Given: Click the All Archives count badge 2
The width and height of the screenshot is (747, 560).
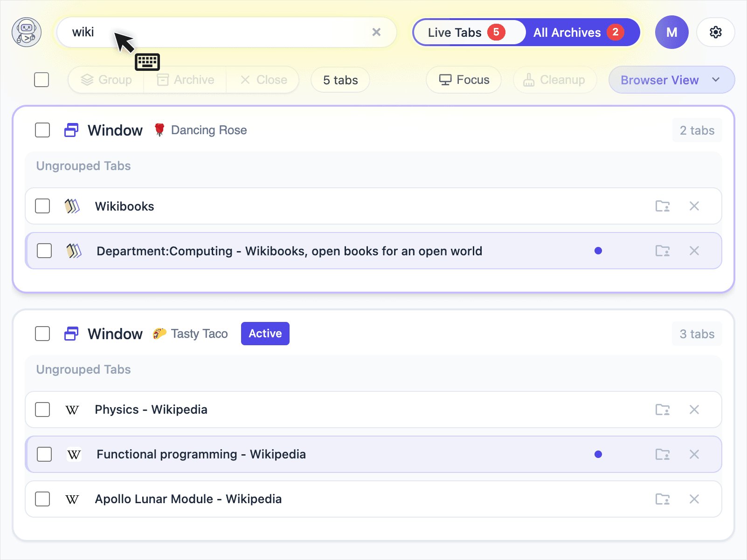Looking at the screenshot, I should pos(616,32).
